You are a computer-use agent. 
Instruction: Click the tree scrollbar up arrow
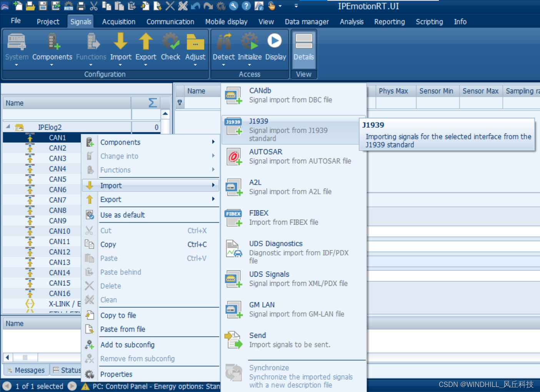165,113
